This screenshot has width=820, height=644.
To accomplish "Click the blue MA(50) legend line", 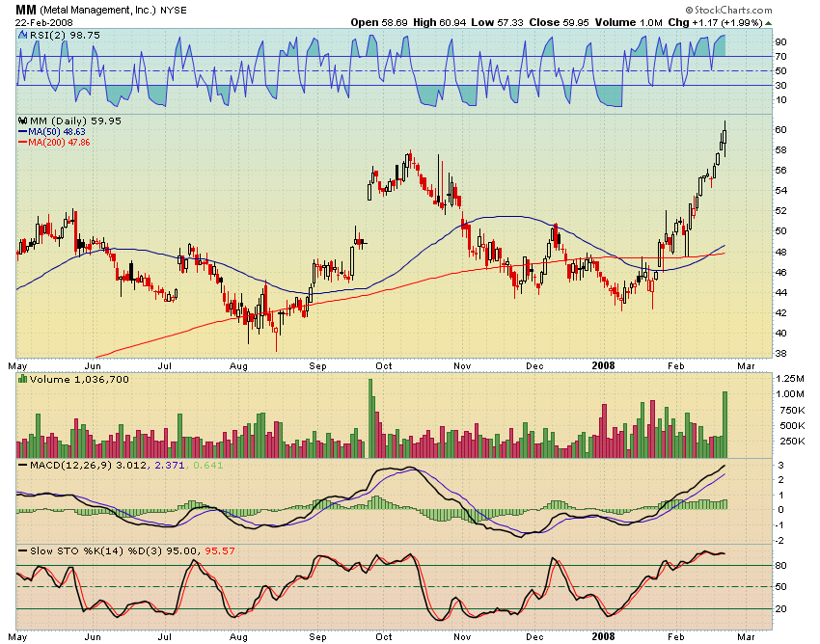I will [x=22, y=132].
